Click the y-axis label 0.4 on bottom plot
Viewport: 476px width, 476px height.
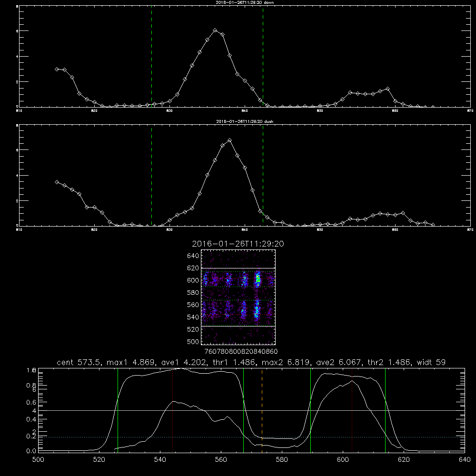coord(31,419)
